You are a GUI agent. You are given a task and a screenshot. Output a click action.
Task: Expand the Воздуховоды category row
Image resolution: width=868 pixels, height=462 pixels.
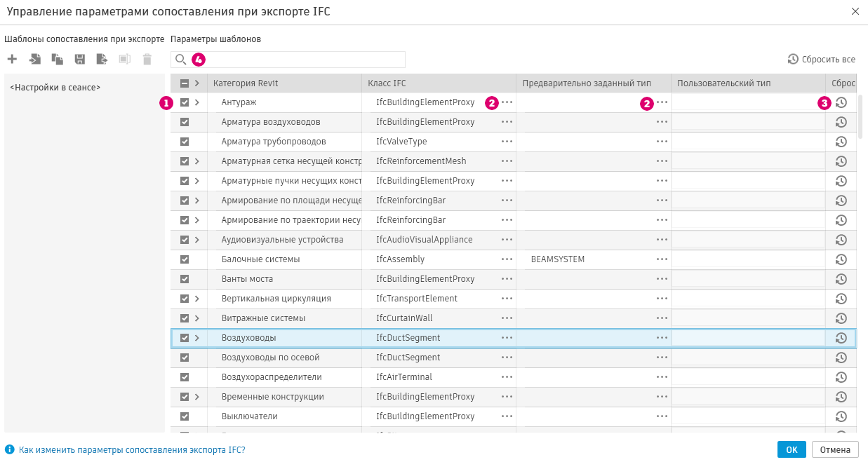(x=197, y=338)
